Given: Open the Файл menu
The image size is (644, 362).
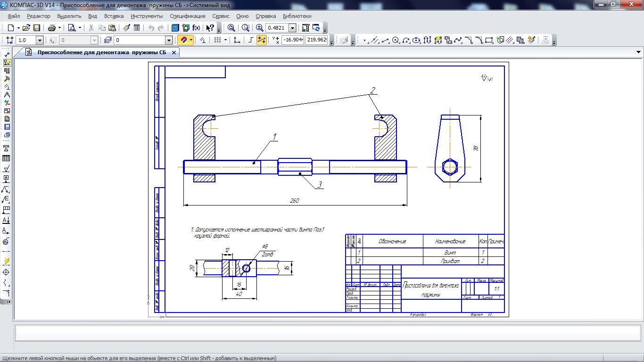Looking at the screenshot, I should pyautogui.click(x=14, y=16).
